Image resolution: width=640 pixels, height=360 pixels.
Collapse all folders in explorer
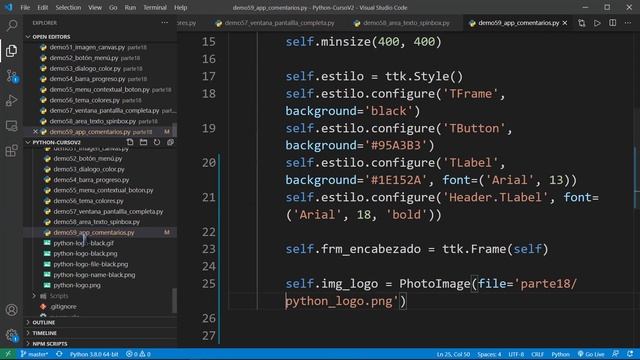click(x=170, y=142)
